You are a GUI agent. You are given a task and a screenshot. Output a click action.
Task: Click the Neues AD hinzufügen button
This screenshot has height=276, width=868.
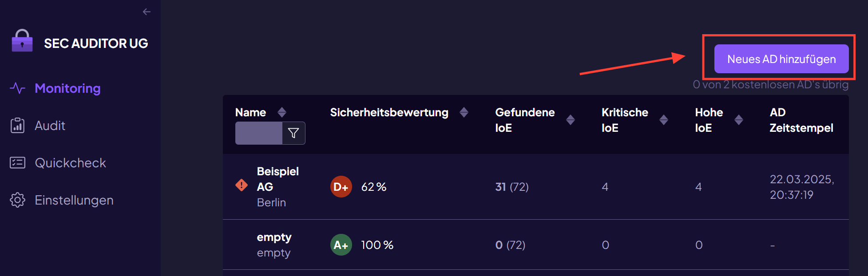pos(781,59)
